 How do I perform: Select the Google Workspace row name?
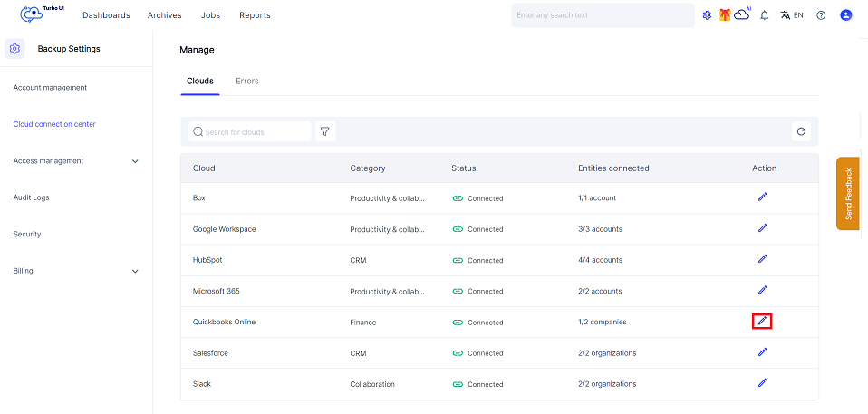[x=224, y=228]
